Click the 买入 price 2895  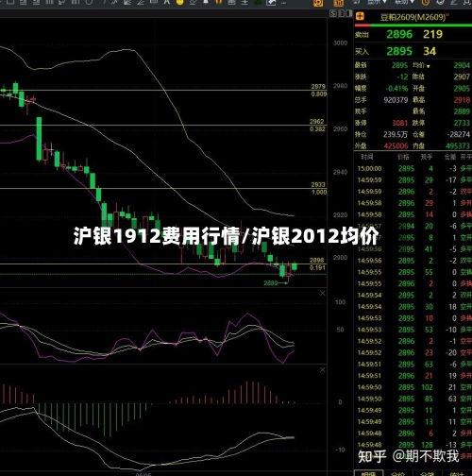pos(399,51)
